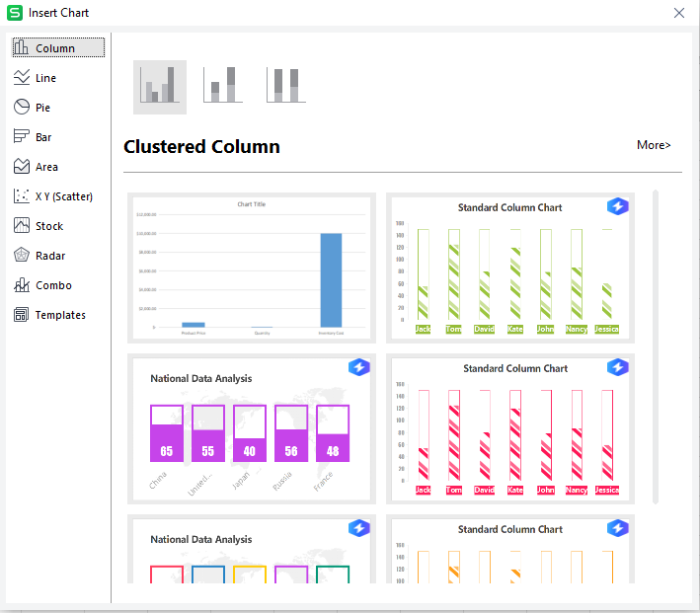Click the WPS Spreadsheets logo icon
This screenshot has height=613, width=700.
(15, 13)
